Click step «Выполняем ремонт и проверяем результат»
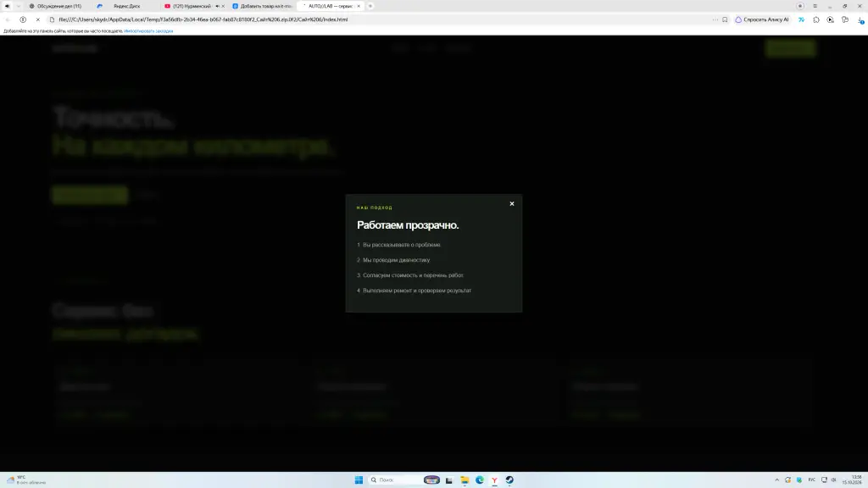The image size is (868, 488). (417, 291)
